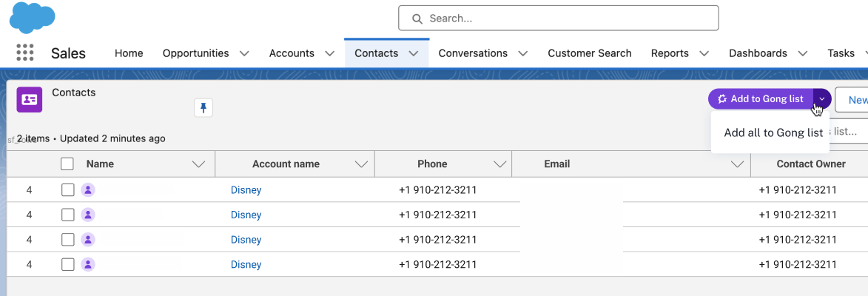Tick the checkbox in the fourth contact row
The height and width of the screenshot is (296, 868).
[x=67, y=264]
